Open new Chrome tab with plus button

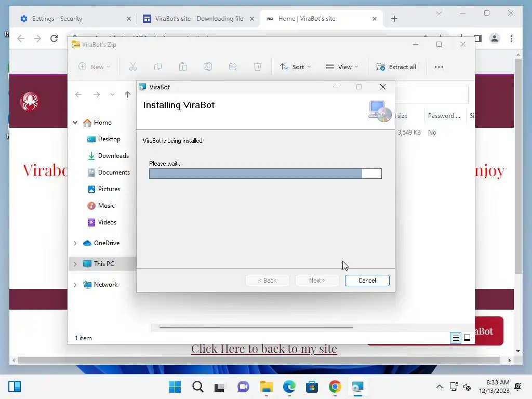394,19
